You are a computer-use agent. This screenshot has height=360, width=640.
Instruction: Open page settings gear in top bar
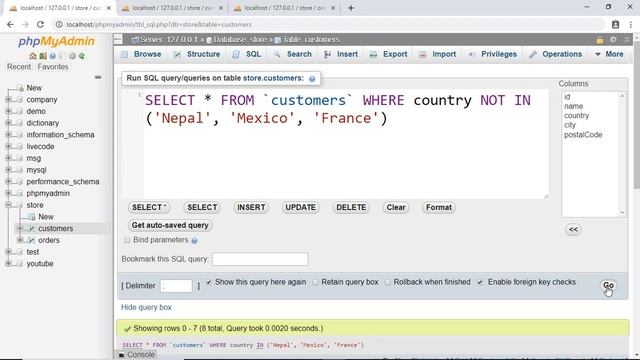[613, 40]
